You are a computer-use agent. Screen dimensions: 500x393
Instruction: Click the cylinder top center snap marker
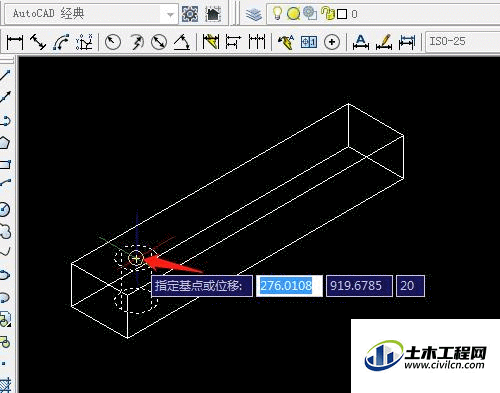tap(136, 258)
